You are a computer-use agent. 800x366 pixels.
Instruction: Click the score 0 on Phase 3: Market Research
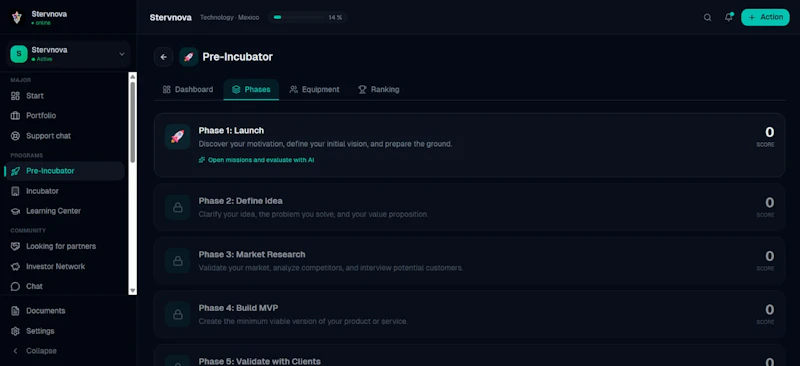(x=769, y=256)
